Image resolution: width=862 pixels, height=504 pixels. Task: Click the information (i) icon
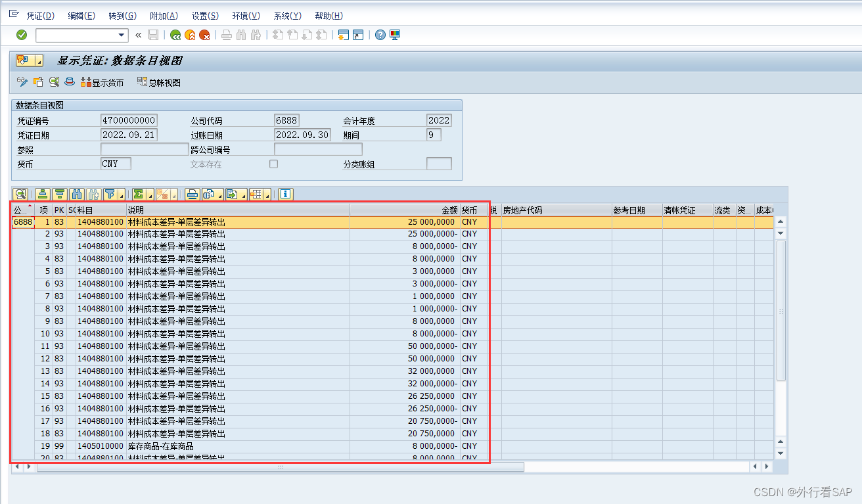pyautogui.click(x=286, y=195)
